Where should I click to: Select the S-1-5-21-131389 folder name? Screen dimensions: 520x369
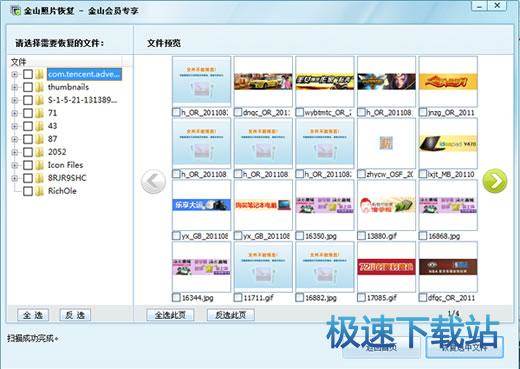pyautogui.click(x=83, y=100)
